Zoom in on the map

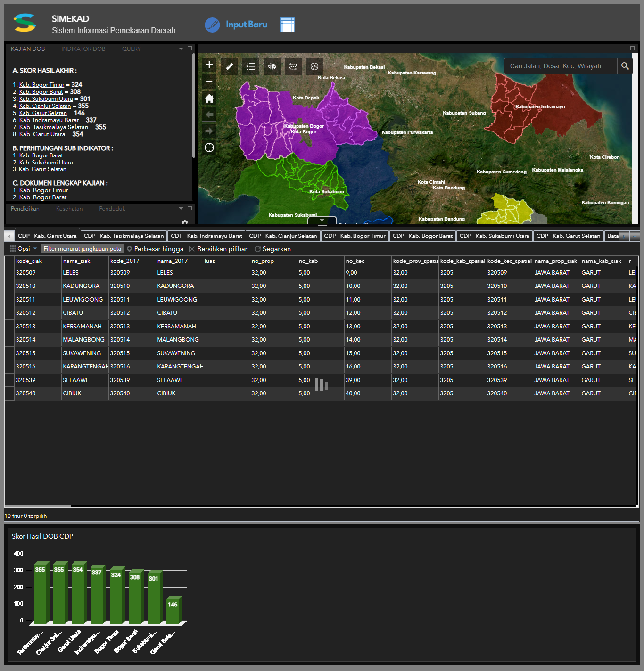click(x=209, y=65)
